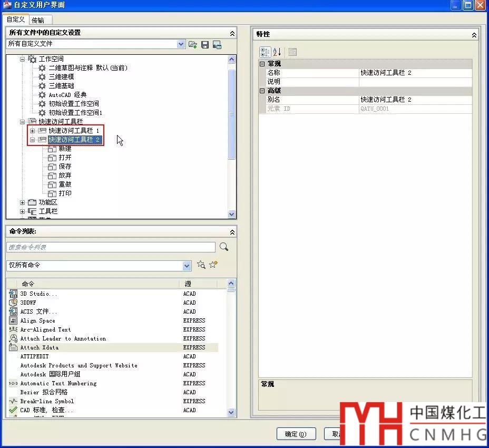Sort properties alphabetically icon
The image size is (489, 448).
(x=277, y=52)
